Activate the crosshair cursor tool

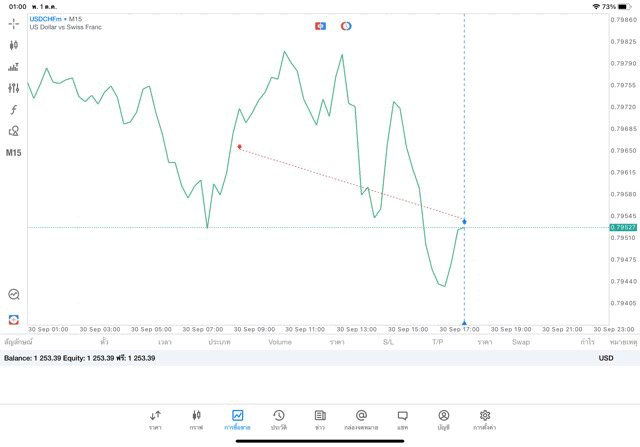pos(14,24)
